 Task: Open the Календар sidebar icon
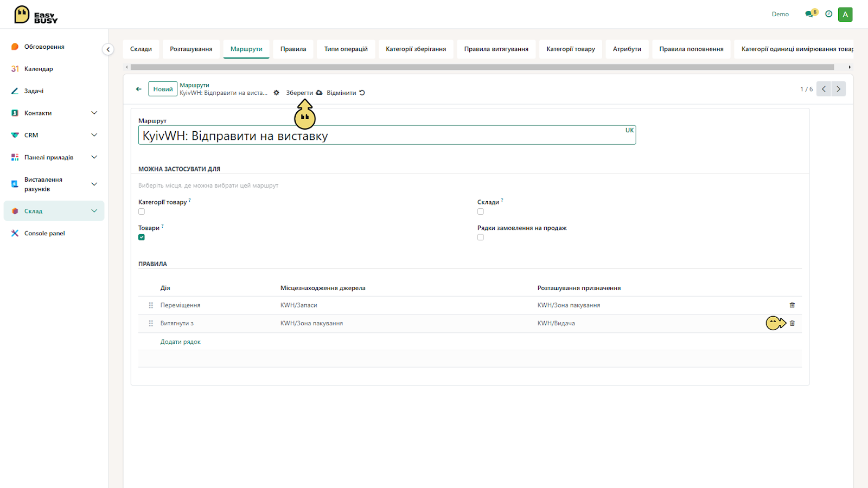tap(15, 69)
